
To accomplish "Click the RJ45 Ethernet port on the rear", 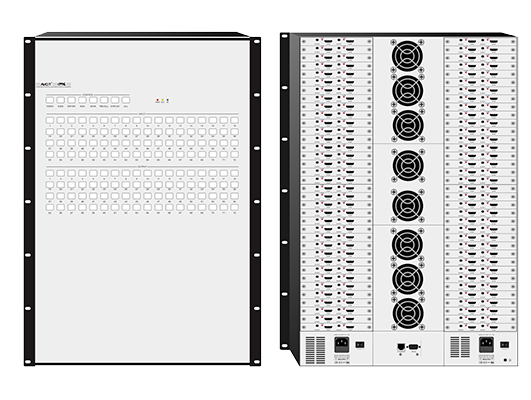I will point(400,347).
